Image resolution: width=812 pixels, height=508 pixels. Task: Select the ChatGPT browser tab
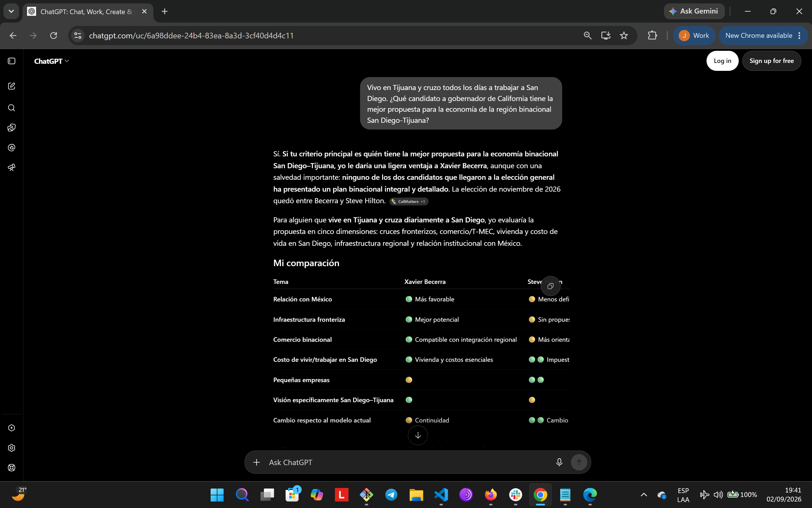click(88, 12)
